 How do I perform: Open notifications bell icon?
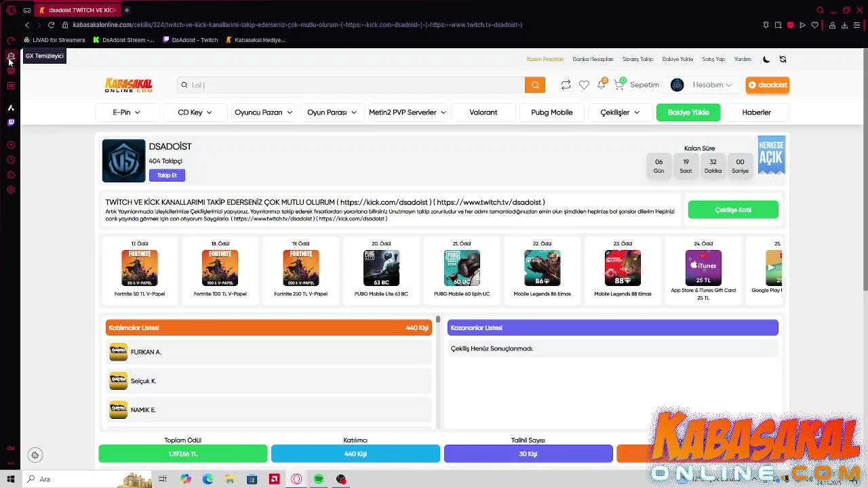[x=601, y=84]
